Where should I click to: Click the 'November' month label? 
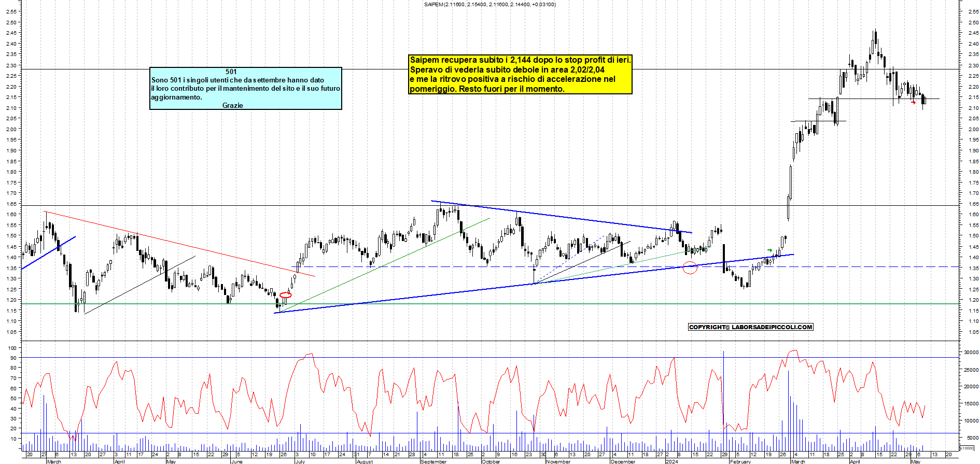558,461
